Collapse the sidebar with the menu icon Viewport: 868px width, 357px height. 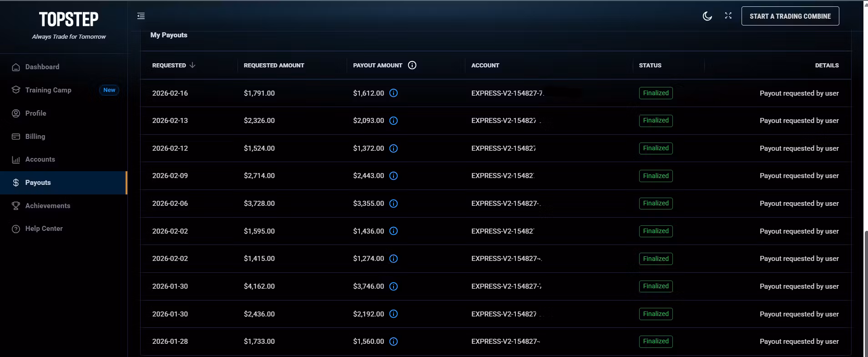tap(141, 16)
